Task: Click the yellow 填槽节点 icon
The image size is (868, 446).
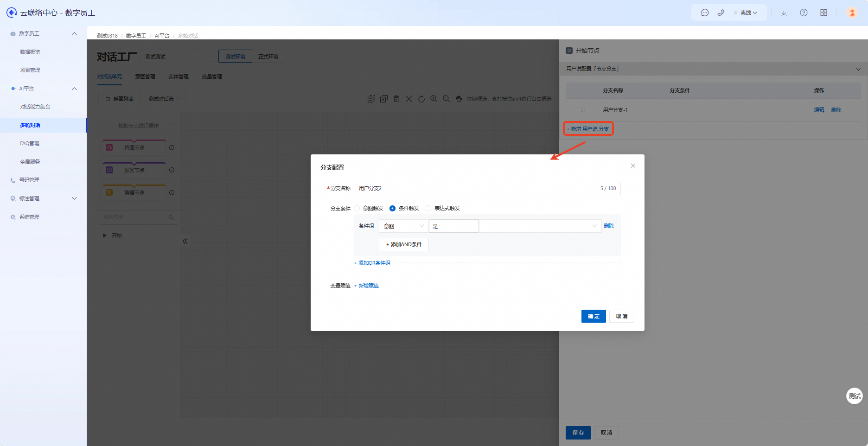Action: pos(109,192)
